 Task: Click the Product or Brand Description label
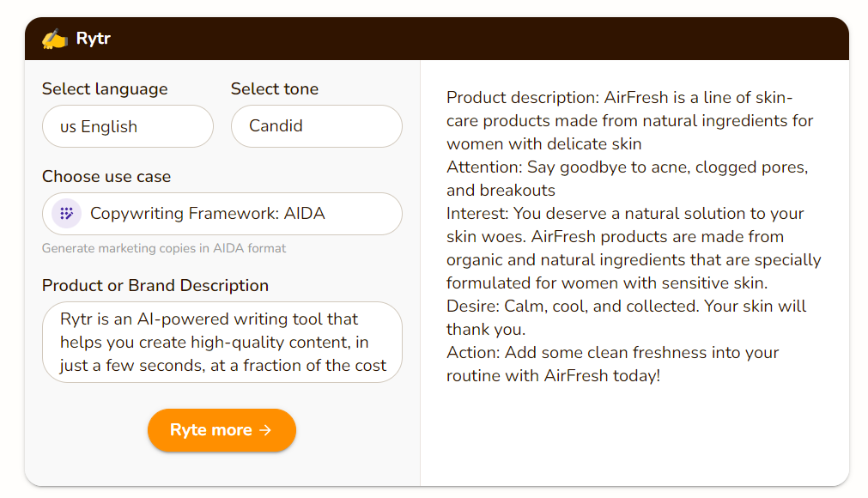(155, 286)
